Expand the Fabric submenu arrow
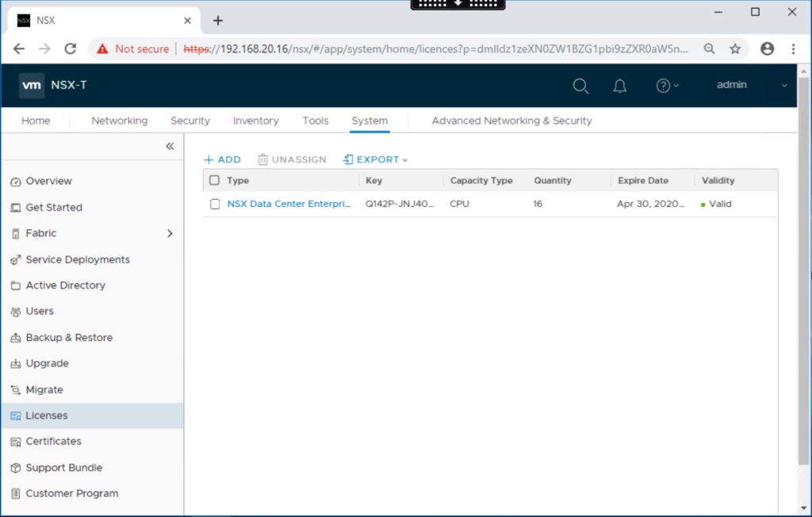The height and width of the screenshot is (517, 812). pyautogui.click(x=170, y=234)
